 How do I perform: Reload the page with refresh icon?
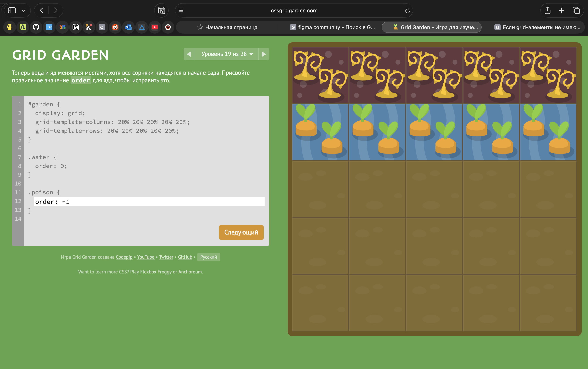coord(407,10)
